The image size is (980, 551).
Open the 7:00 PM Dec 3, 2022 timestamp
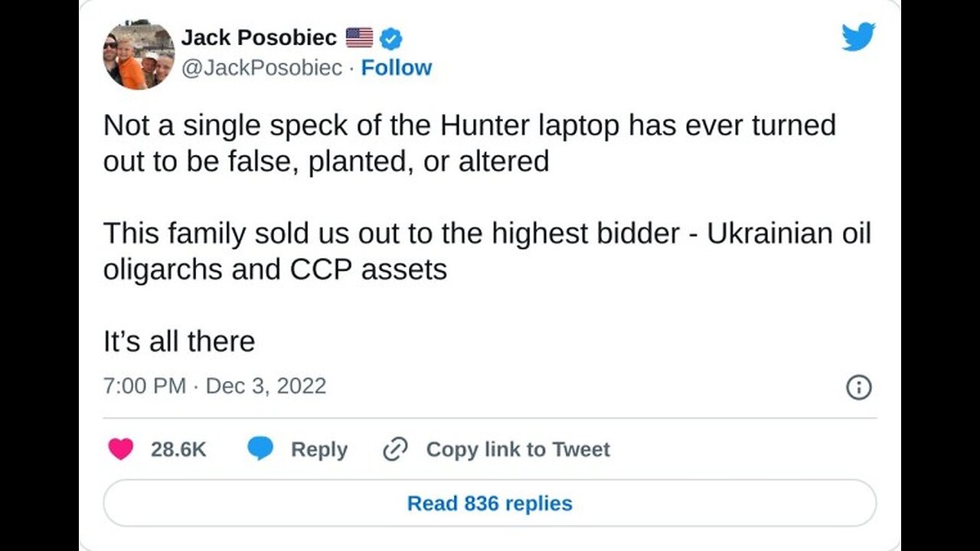tap(214, 386)
